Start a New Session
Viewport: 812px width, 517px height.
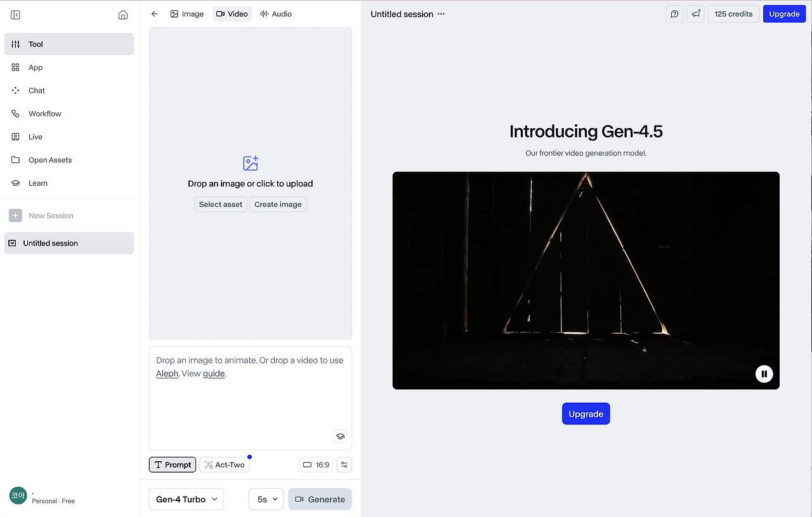pos(69,216)
